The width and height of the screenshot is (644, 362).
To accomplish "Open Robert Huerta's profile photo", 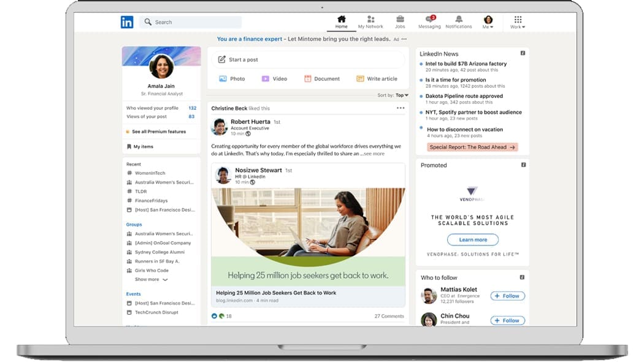I will pos(220,127).
